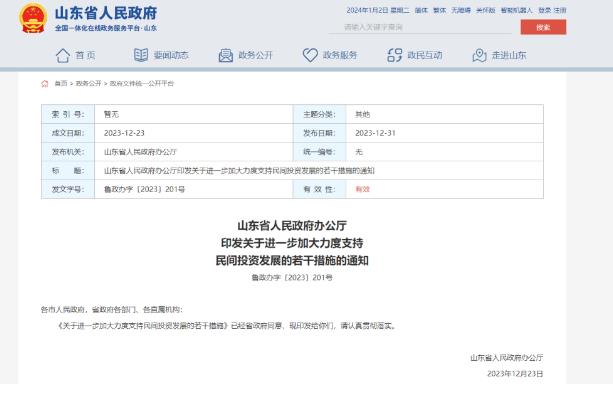Click the 发布机关 value 山东省人民政府办公厅
The height and width of the screenshot is (399, 613).
click(x=140, y=152)
